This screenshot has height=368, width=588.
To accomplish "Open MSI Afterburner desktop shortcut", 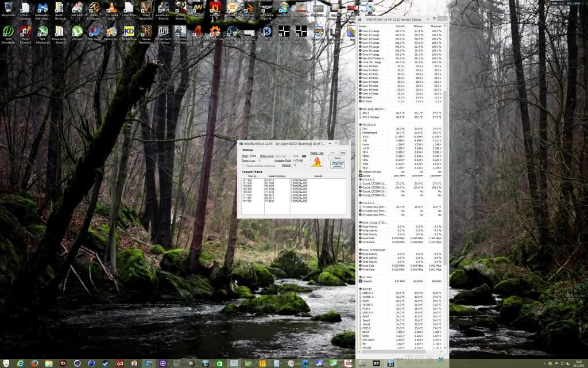I will (42, 33).
